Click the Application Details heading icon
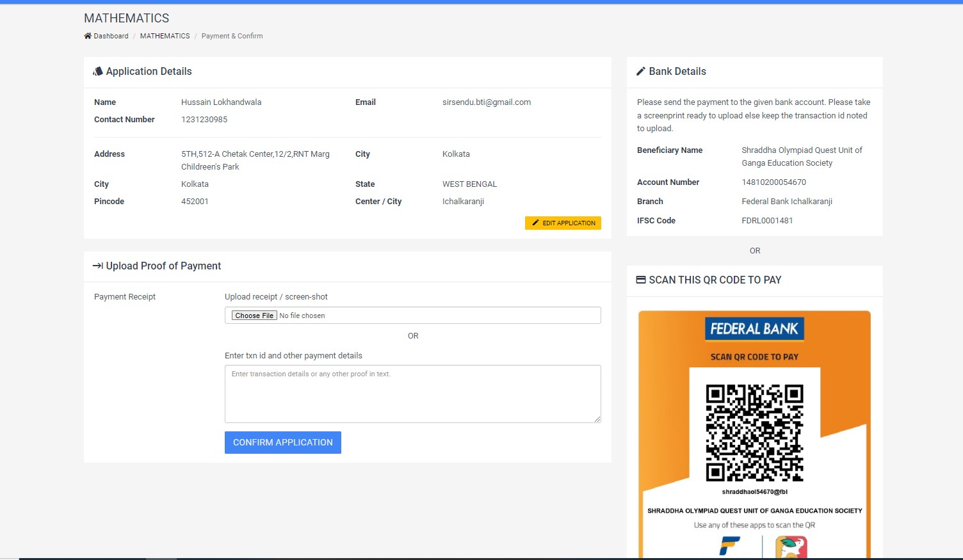Image resolution: width=963 pixels, height=560 pixels. (98, 72)
